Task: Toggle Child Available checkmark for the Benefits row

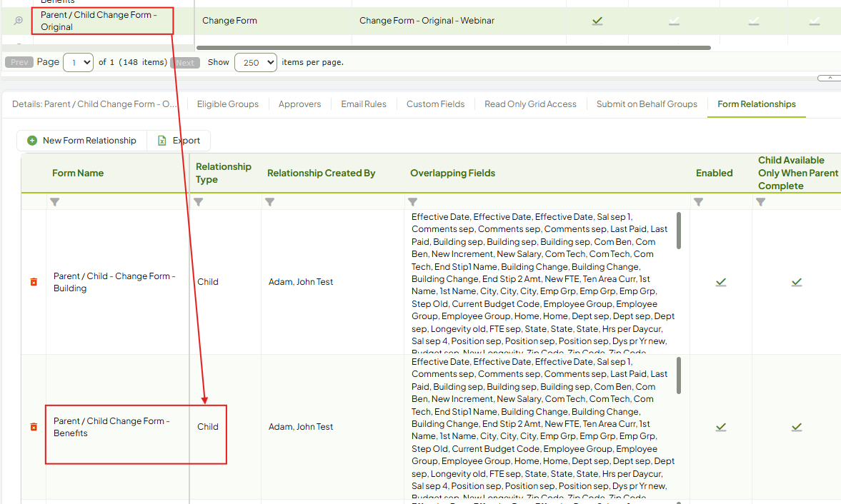Action: point(797,427)
